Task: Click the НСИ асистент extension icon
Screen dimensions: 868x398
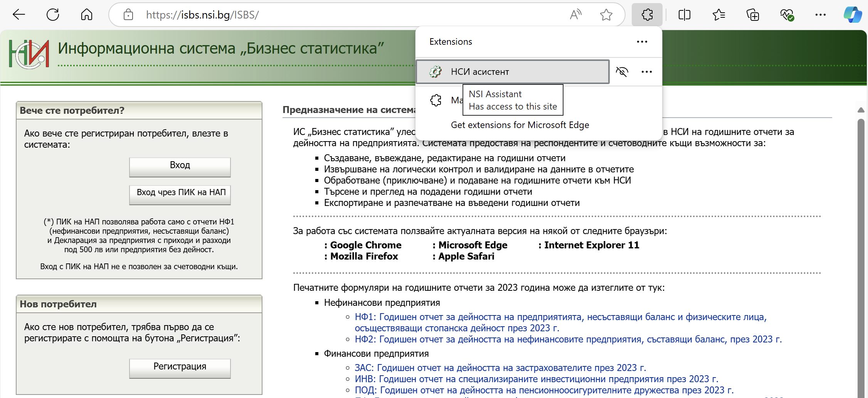Action: pyautogui.click(x=436, y=72)
